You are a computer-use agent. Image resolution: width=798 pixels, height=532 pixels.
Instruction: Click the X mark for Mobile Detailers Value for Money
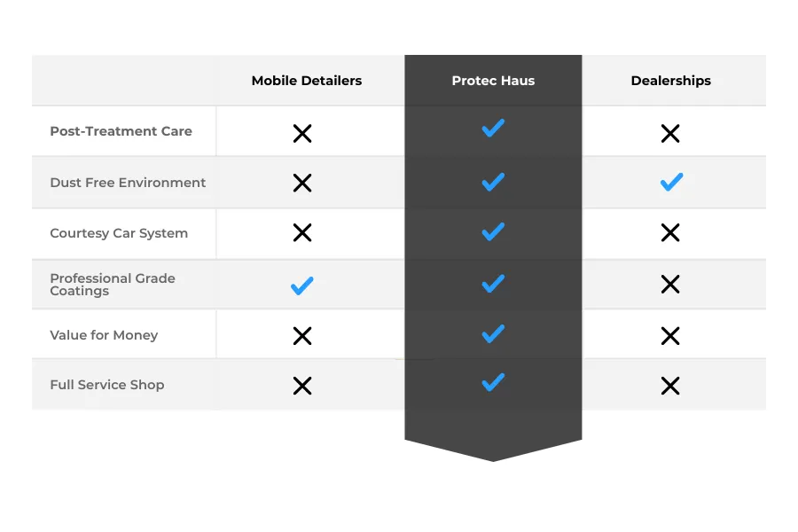coord(302,336)
